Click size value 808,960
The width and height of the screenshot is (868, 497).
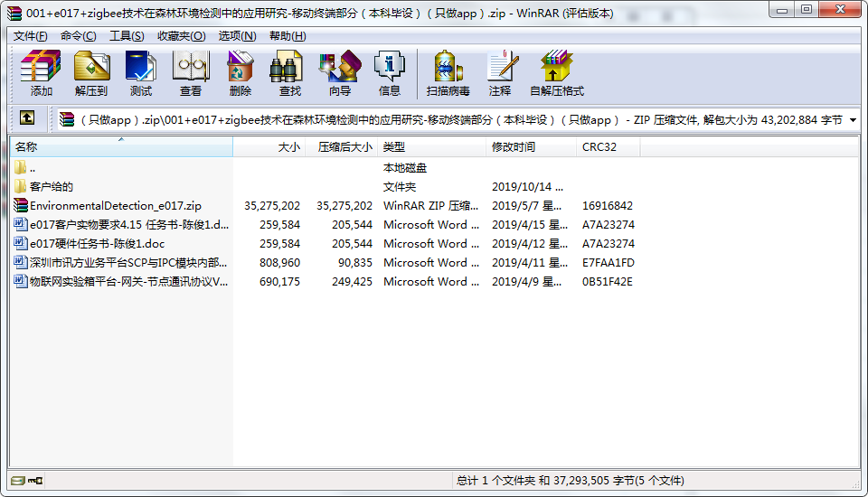click(x=279, y=262)
